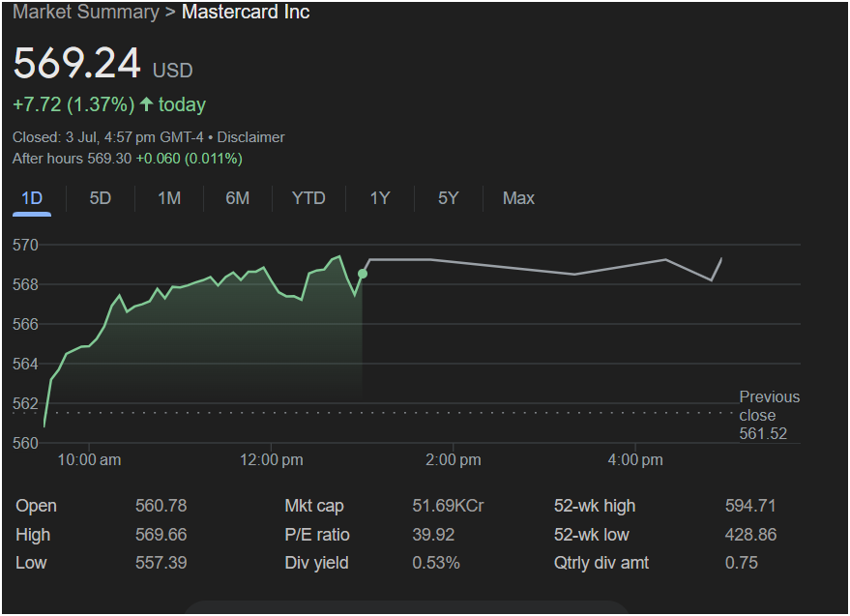Select the YTD tab
The image size is (850, 616).
coord(308,198)
